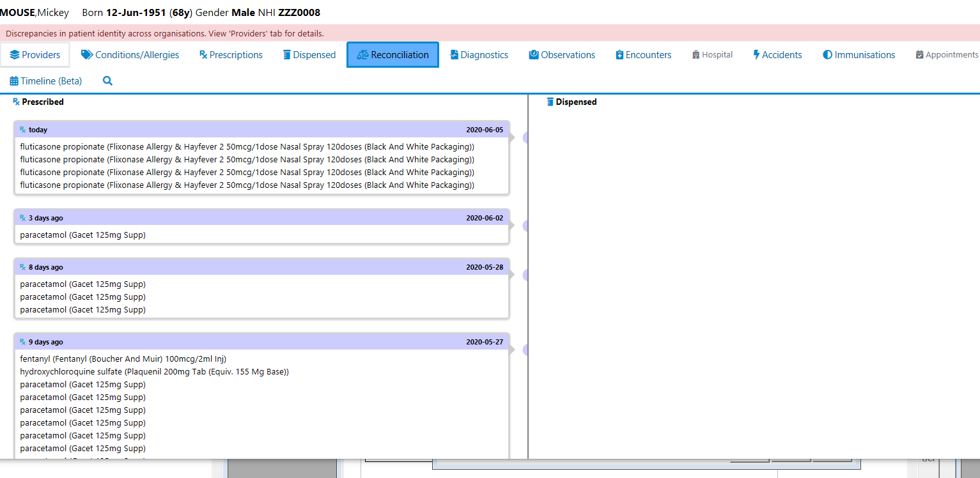Go to the Dispensed tab
Image resolution: width=980 pixels, height=478 pixels.
pyautogui.click(x=309, y=55)
